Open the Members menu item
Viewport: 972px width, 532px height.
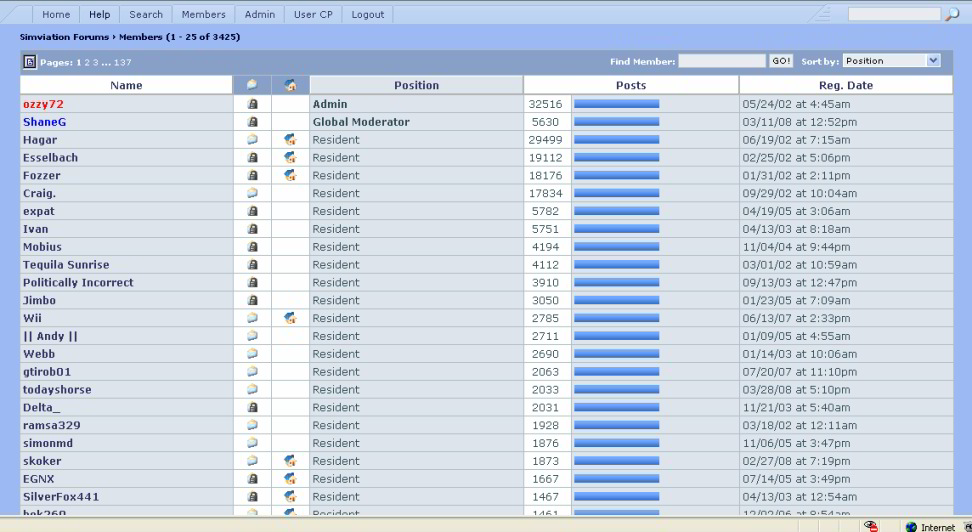click(203, 15)
